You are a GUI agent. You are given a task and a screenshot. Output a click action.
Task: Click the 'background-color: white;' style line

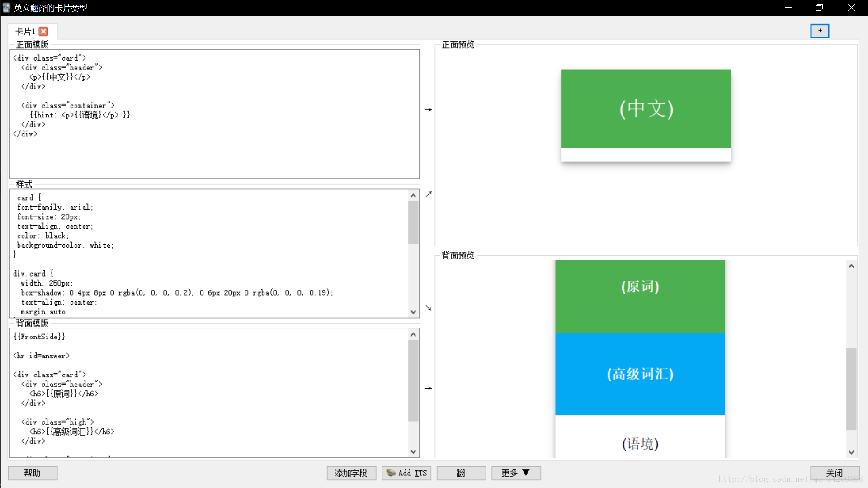(x=65, y=245)
